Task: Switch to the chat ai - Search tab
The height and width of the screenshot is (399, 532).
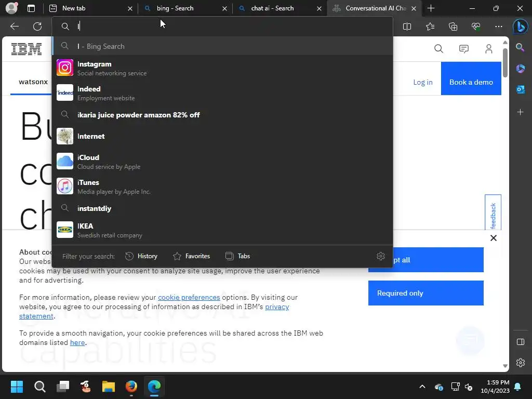Action: point(280,8)
